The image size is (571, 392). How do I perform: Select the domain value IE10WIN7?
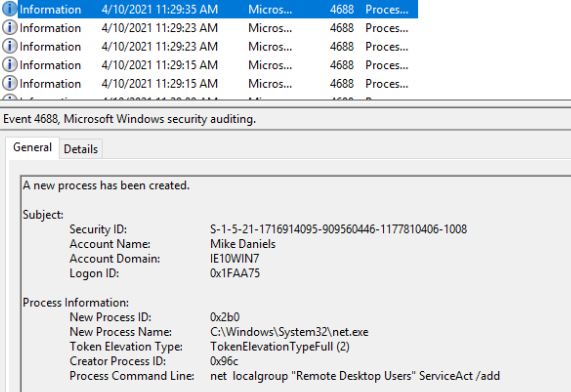pyautogui.click(x=235, y=259)
